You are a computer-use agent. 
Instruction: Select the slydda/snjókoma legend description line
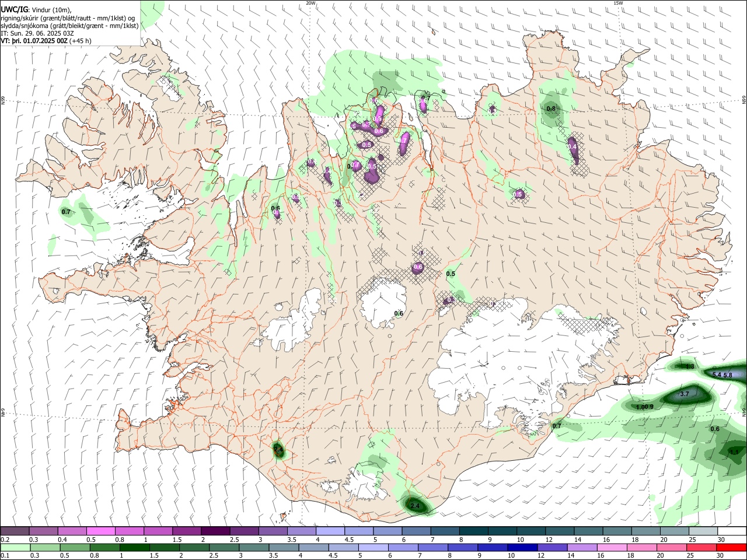click(70, 26)
